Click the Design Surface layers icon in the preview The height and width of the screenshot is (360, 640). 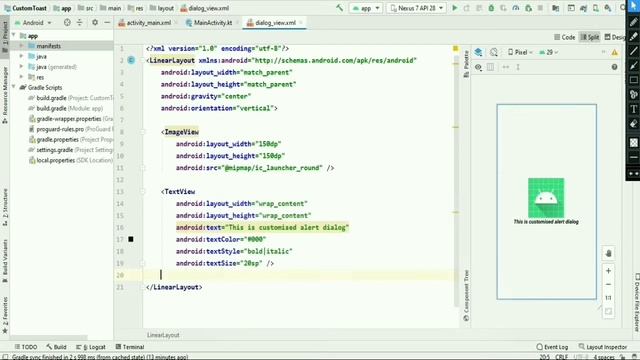[478, 52]
